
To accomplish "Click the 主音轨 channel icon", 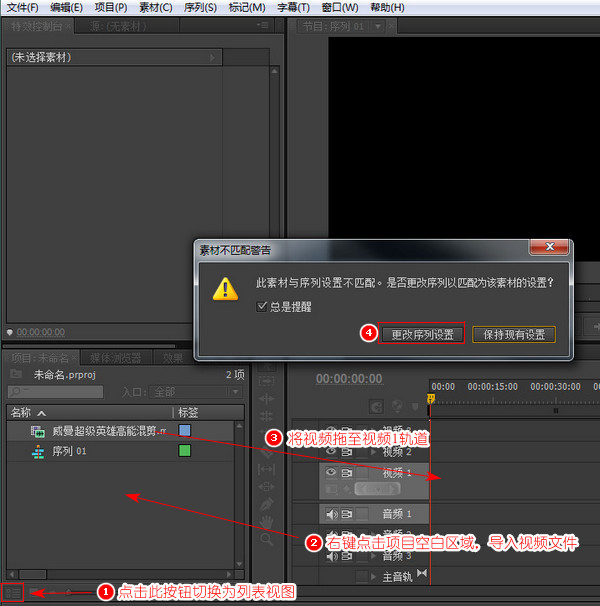I will tap(422, 573).
